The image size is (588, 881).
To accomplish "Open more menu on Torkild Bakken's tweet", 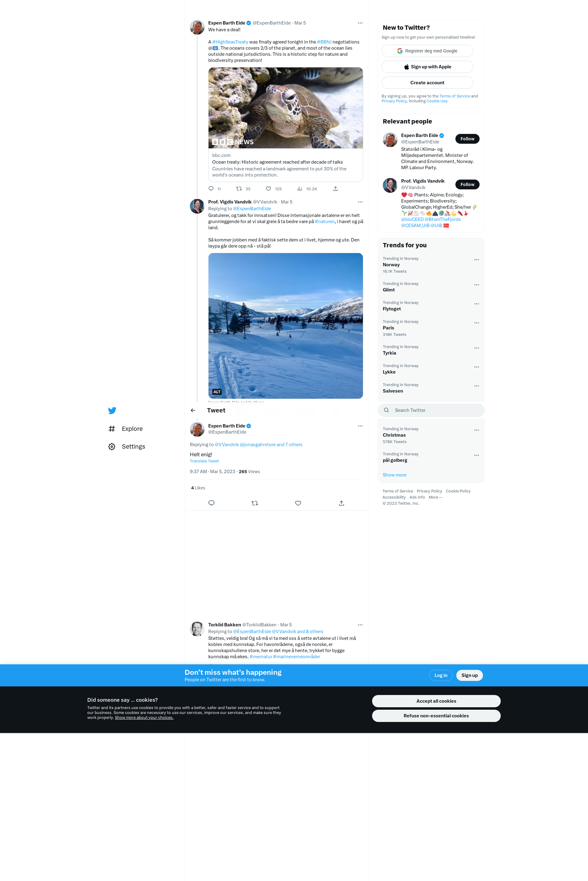I will click(360, 625).
